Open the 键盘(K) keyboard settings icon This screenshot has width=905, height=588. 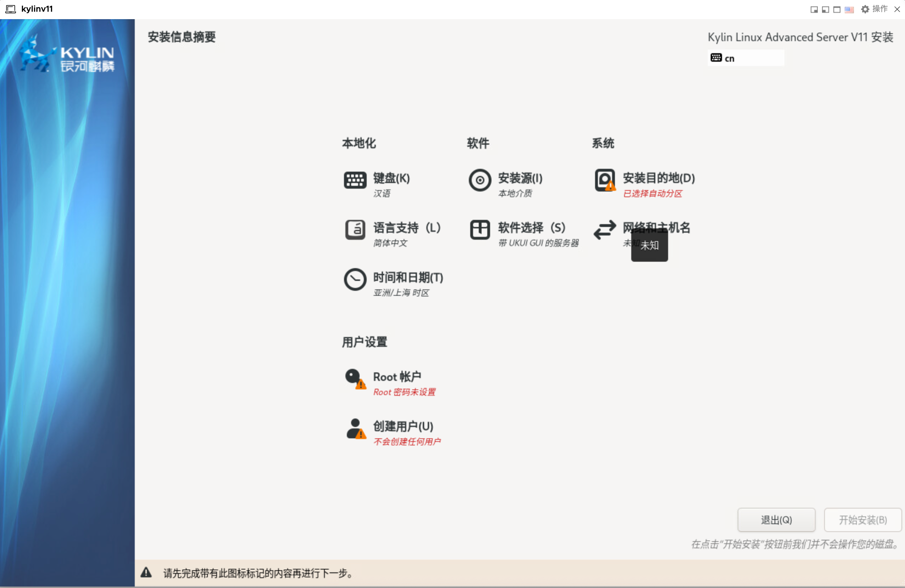(x=355, y=180)
